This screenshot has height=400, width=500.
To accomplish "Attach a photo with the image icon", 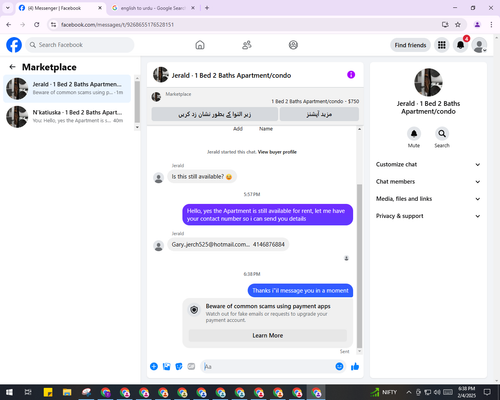I will [166, 366].
